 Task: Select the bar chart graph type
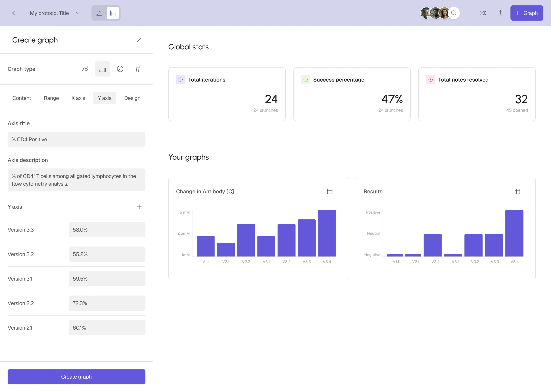(x=103, y=69)
